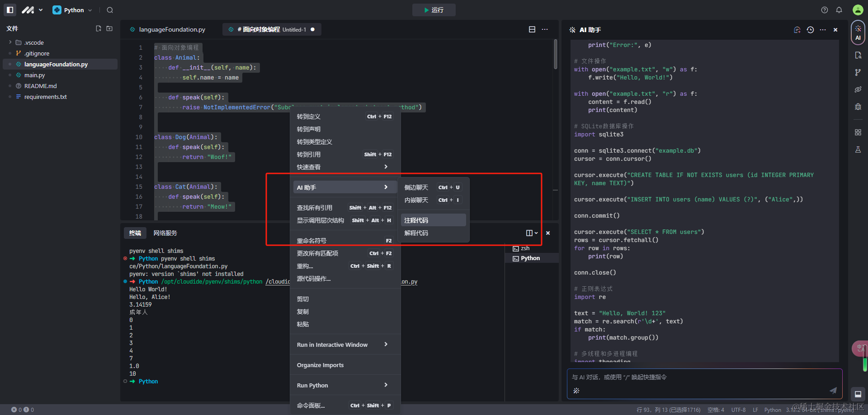Expand the .vscode folder
This screenshot has height=415, width=868.
(x=10, y=42)
